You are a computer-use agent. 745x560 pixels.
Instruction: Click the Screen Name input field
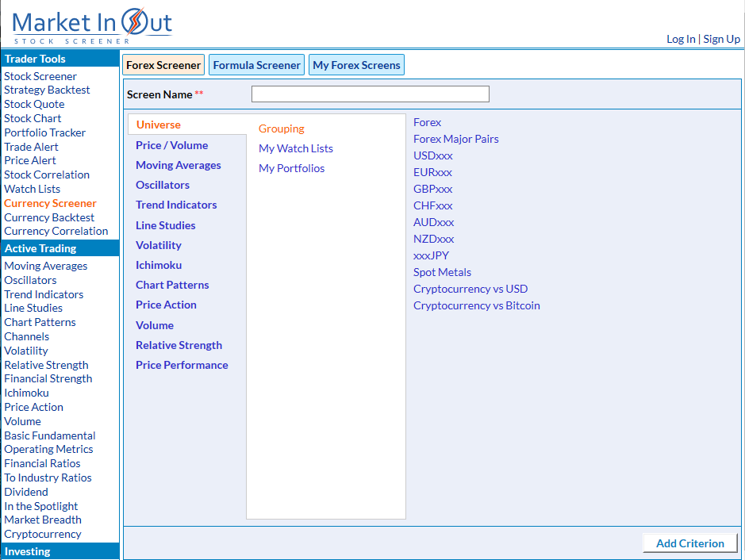371,94
